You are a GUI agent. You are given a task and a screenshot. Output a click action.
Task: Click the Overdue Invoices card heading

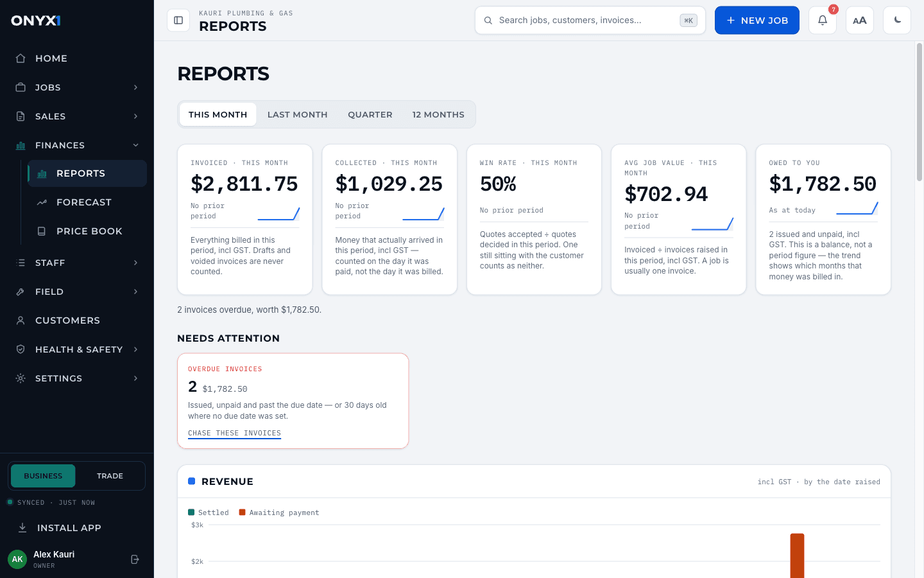[x=225, y=369]
